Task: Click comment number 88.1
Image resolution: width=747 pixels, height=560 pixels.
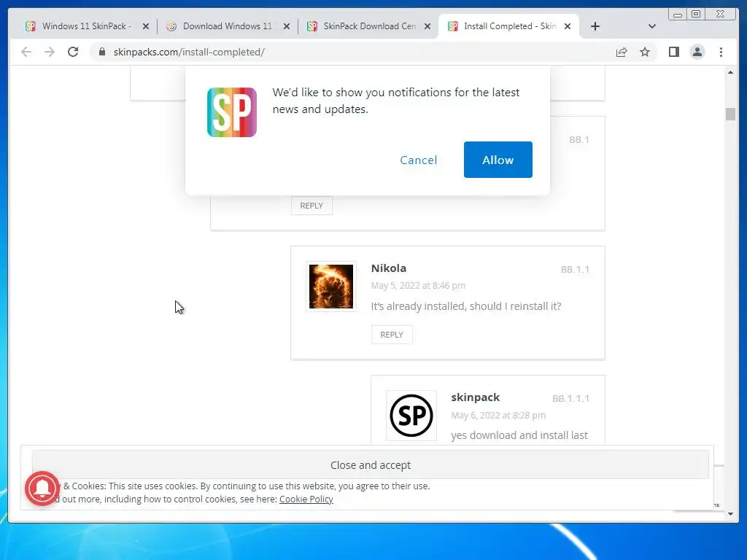Action: point(579,139)
